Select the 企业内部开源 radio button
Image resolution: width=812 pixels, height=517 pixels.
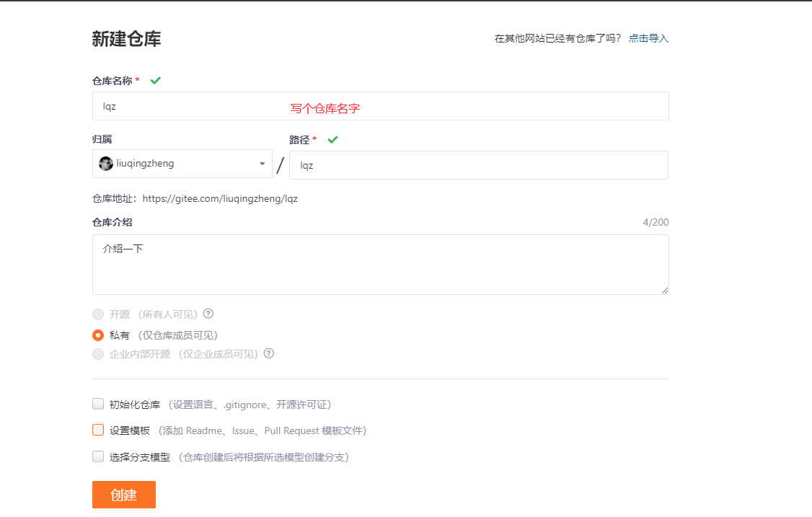pos(98,354)
